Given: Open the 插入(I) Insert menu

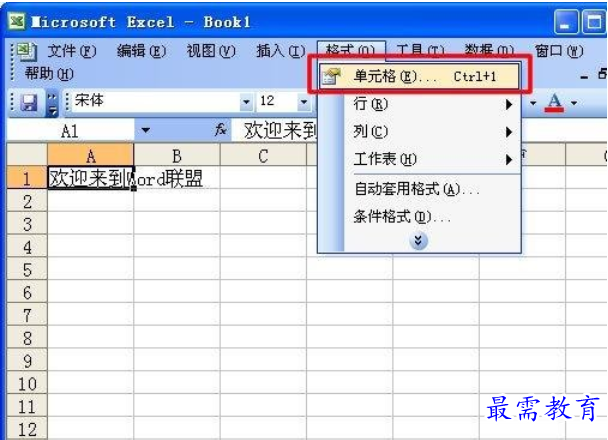Looking at the screenshot, I should click(x=280, y=51).
